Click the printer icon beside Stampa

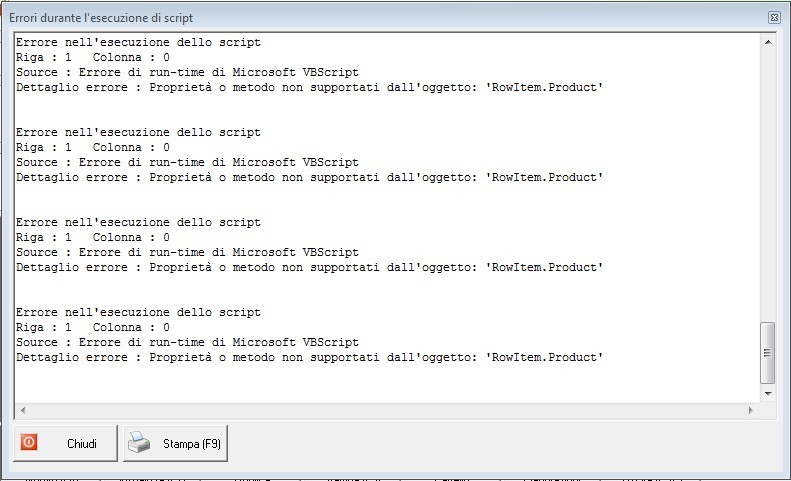click(141, 443)
